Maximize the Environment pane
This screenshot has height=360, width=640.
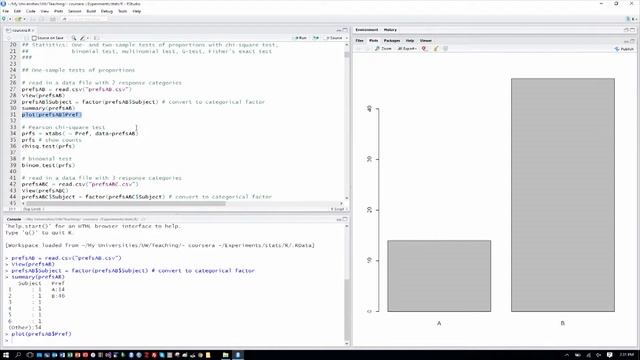click(633, 30)
